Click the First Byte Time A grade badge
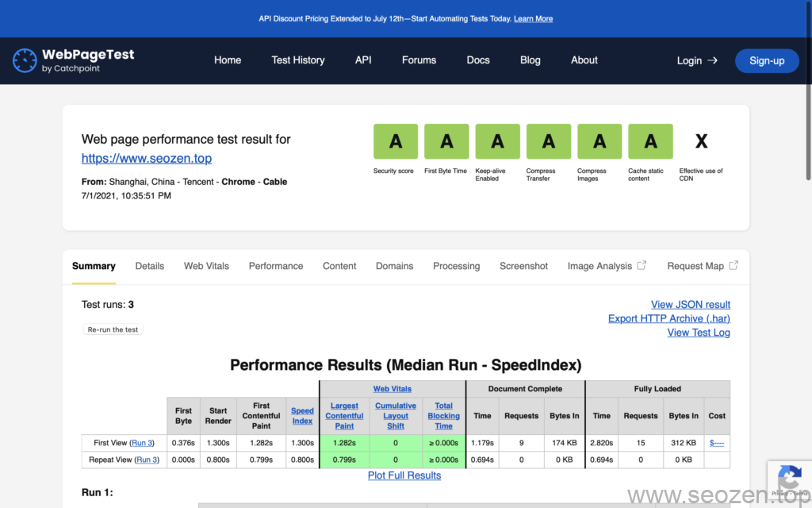Viewport: 812px width, 508px height. click(x=446, y=141)
